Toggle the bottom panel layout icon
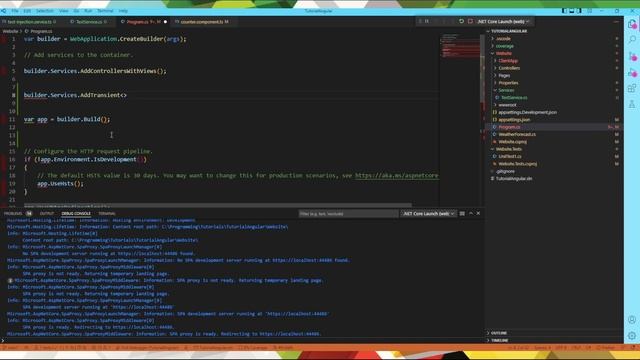 tap(572, 11)
